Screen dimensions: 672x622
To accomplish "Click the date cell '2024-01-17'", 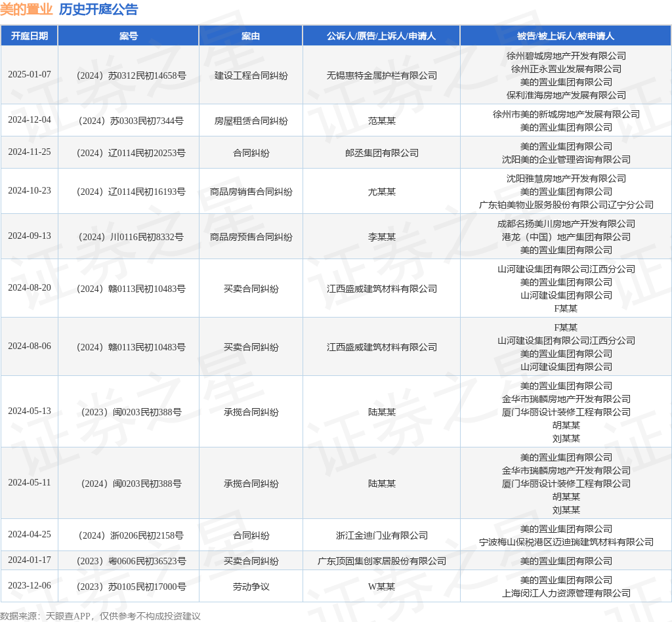I will click(29, 560).
